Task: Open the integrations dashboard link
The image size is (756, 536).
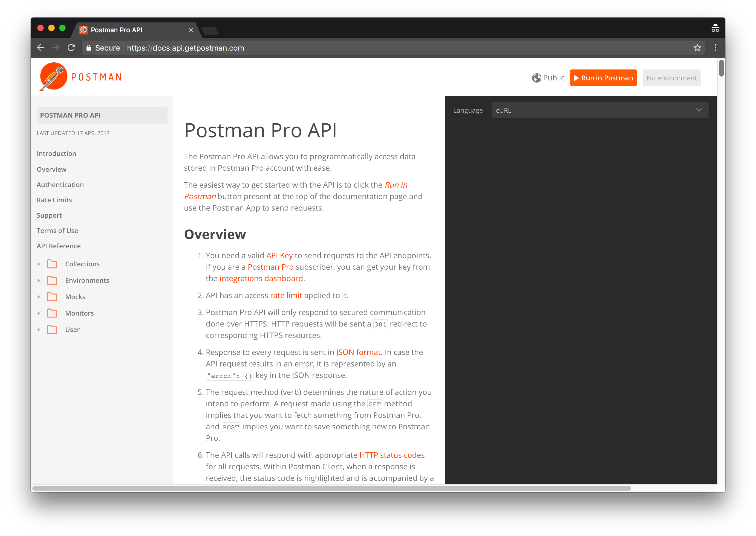Action: click(x=261, y=278)
